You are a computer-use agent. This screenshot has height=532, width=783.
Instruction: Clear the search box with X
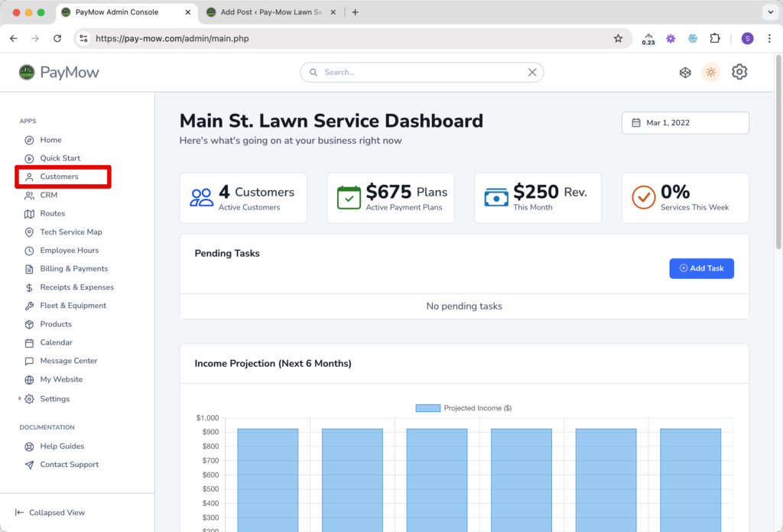coord(532,73)
